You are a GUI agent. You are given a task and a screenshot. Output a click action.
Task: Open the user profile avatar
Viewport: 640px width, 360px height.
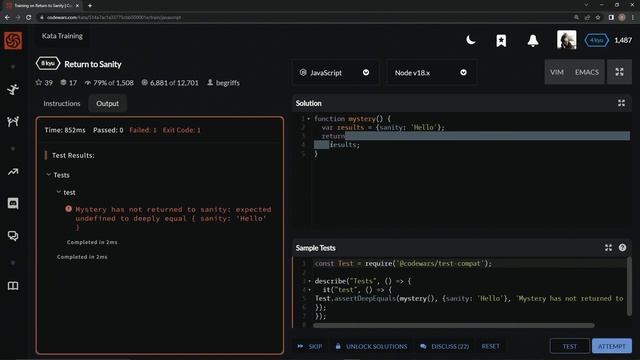[x=567, y=40]
